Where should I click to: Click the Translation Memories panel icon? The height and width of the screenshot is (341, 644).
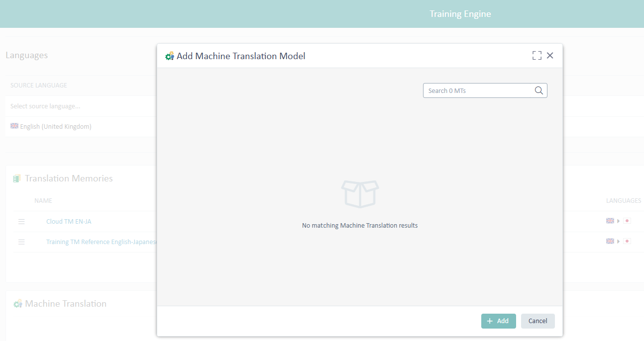click(x=16, y=178)
